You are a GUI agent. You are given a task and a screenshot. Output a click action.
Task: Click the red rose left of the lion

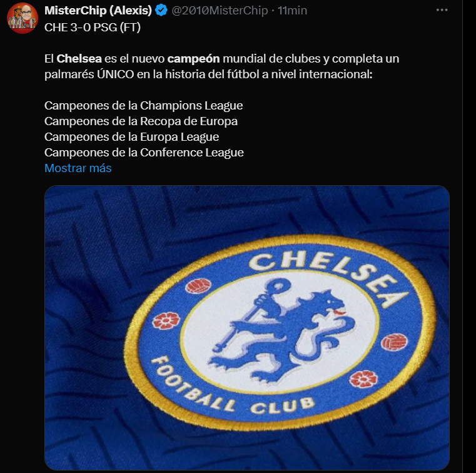click(x=166, y=320)
